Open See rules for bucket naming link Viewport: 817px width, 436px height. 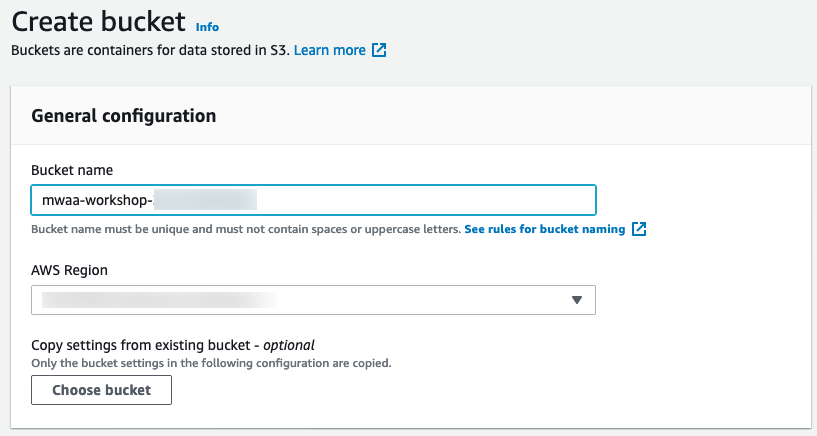click(x=544, y=229)
